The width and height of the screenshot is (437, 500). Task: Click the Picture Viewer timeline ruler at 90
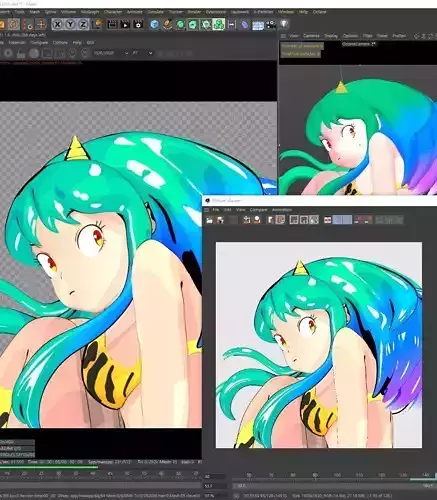315,474
